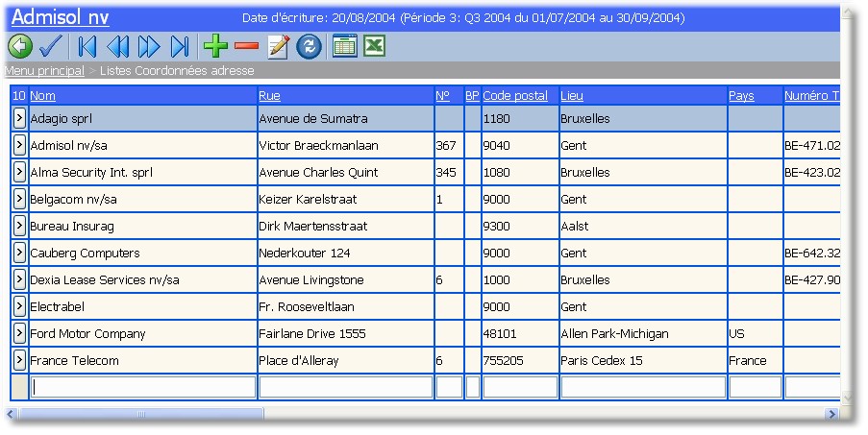Select the Adagio sprl name cell
Image resolution: width=868 pixels, height=435 pixels.
143,118
